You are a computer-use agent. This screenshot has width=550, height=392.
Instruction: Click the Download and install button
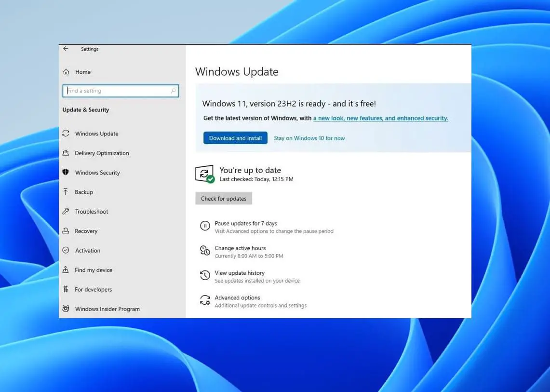(x=235, y=138)
